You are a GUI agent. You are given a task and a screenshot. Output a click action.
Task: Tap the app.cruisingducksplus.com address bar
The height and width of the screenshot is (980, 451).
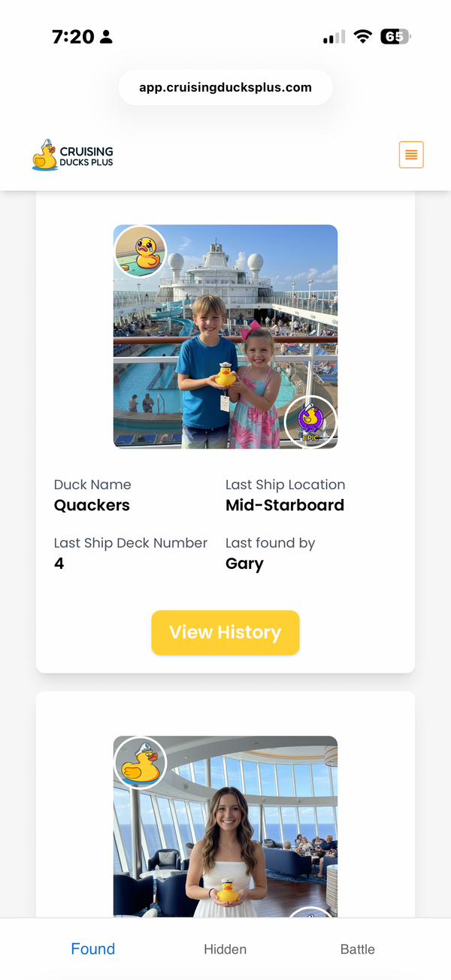tap(225, 87)
